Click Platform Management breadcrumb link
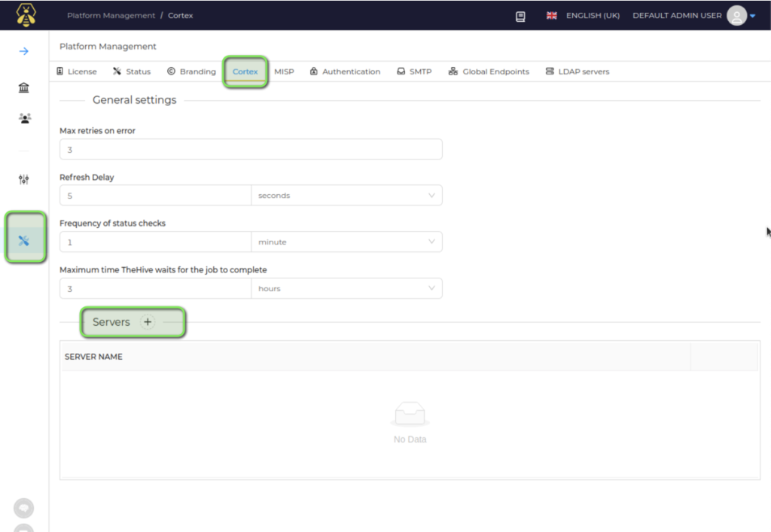Image resolution: width=771 pixels, height=532 pixels. (x=111, y=15)
